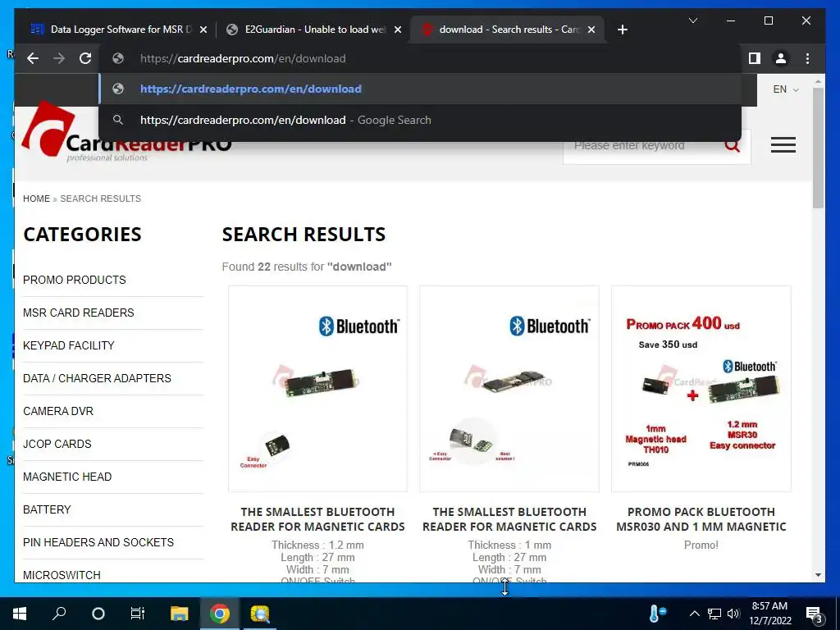The height and width of the screenshot is (630, 840).
Task: Click the weather thermometer tray icon
Action: pos(657,614)
